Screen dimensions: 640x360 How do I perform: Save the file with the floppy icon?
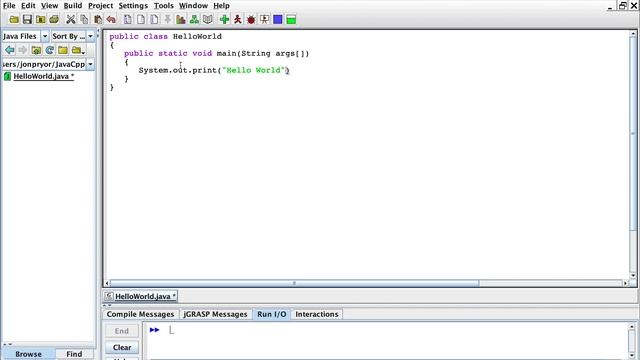tap(27, 19)
